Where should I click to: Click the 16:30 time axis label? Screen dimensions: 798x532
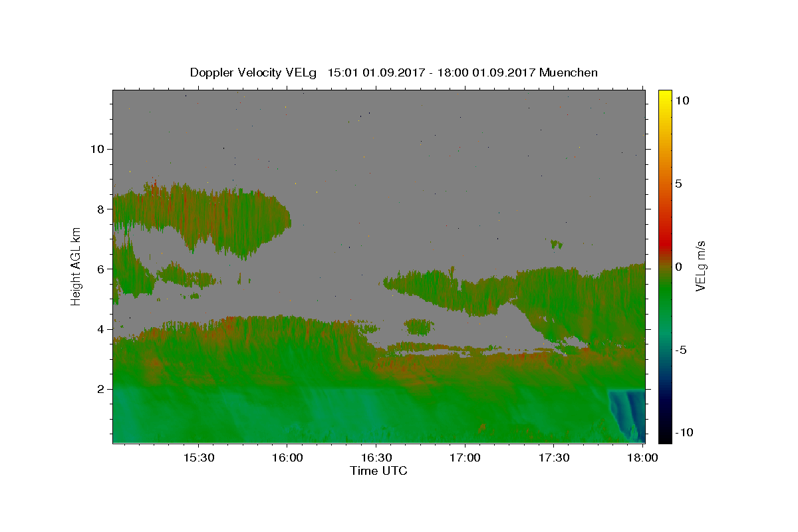pos(376,458)
